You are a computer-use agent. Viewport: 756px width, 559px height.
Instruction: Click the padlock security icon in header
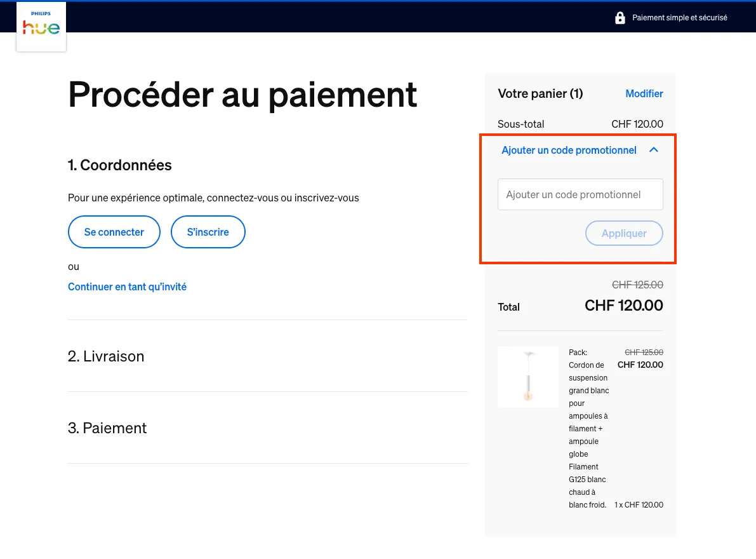(x=620, y=17)
